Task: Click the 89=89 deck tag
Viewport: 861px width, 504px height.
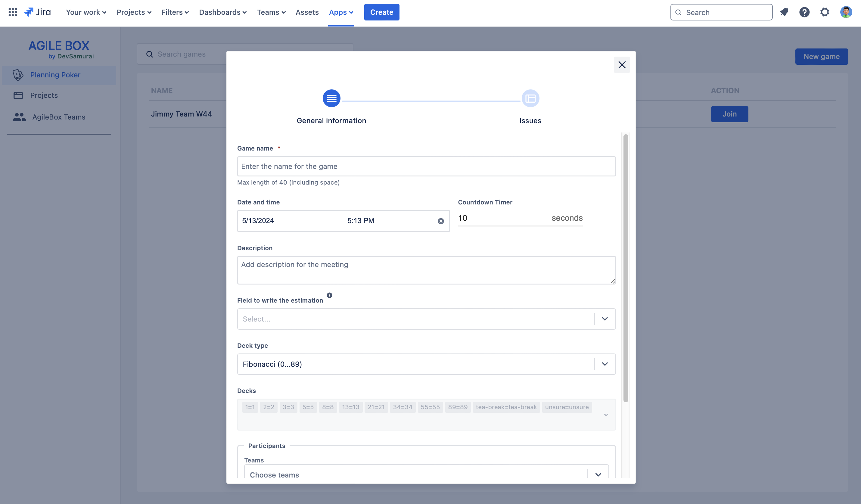Action: pyautogui.click(x=458, y=407)
